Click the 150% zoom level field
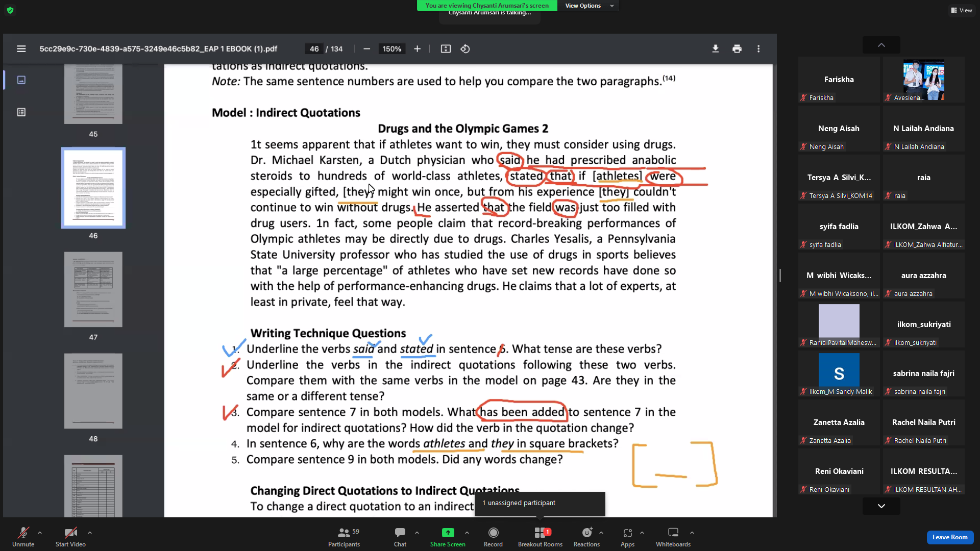 [x=391, y=49]
